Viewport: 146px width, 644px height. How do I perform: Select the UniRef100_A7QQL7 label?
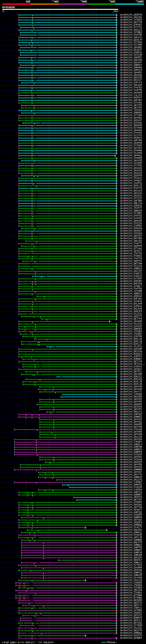(x=131, y=286)
